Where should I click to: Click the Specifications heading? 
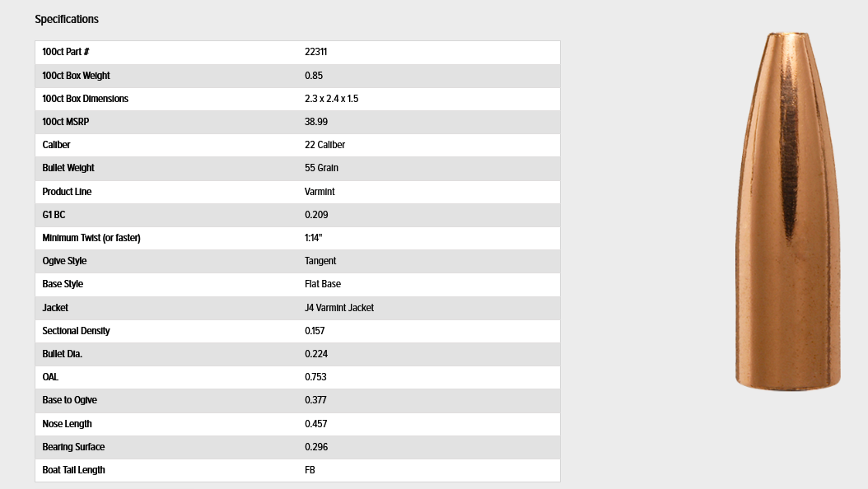pyautogui.click(x=67, y=20)
